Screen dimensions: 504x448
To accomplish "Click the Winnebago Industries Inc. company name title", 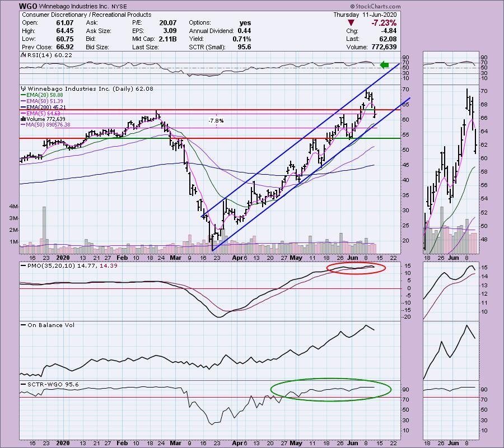I will tap(74, 6).
